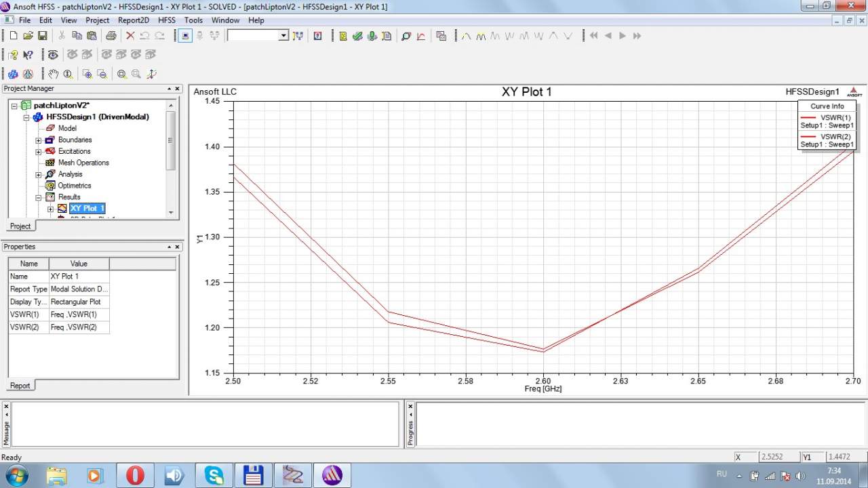Click the Open folder toolbar icon
Image resolution: width=868 pixels, height=488 pixels.
click(28, 36)
